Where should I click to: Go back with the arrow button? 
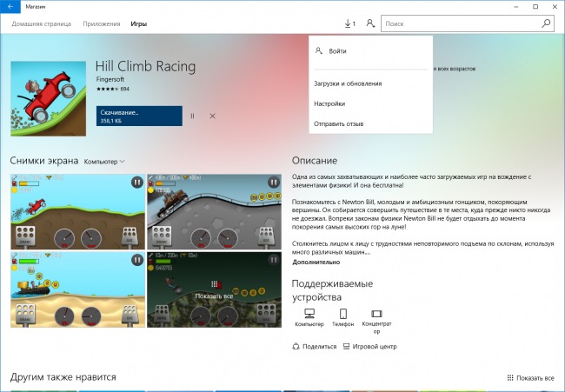point(10,6)
